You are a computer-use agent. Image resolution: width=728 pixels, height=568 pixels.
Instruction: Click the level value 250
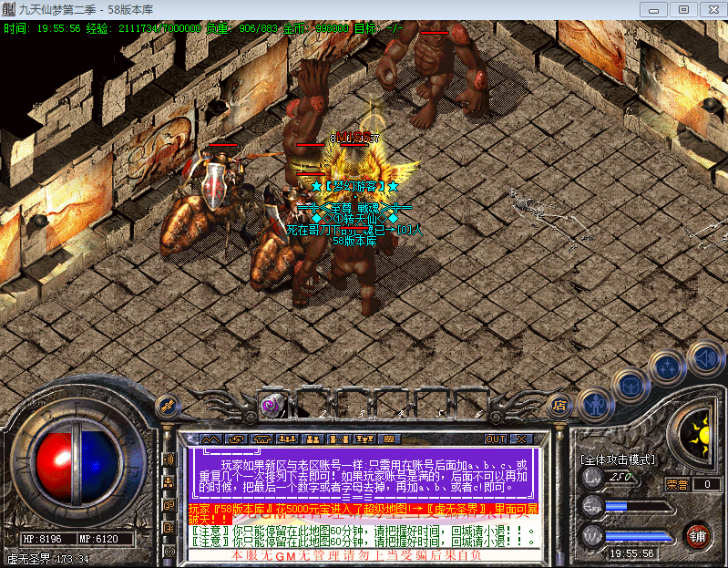coord(620,477)
